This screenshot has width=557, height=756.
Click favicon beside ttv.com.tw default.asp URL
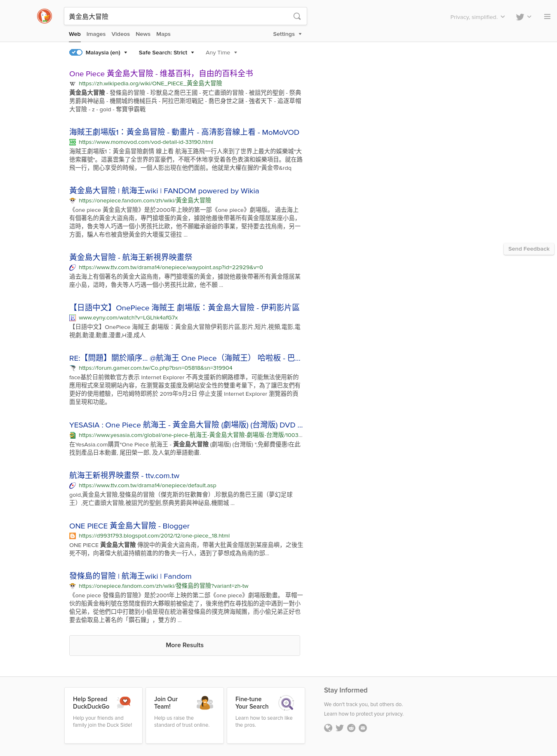73,486
